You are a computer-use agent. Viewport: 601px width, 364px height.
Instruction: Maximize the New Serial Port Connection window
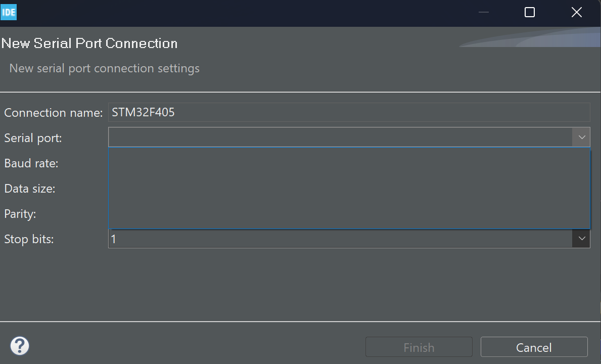click(530, 12)
